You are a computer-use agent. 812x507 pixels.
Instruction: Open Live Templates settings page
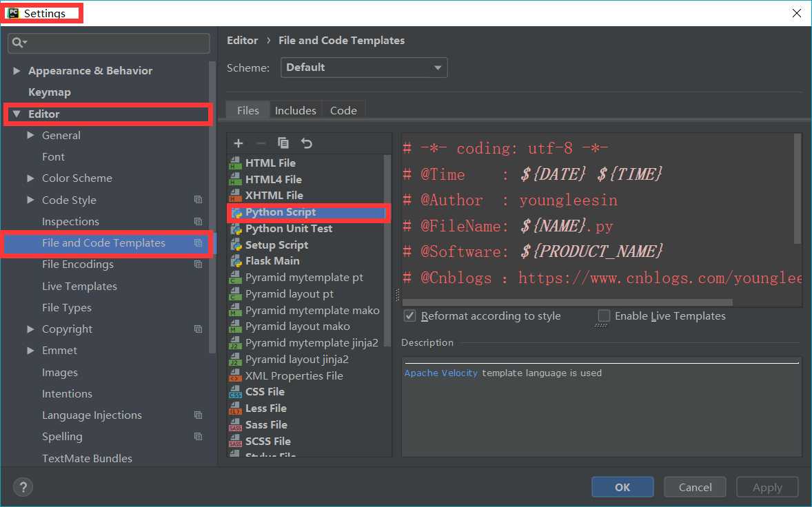click(79, 286)
